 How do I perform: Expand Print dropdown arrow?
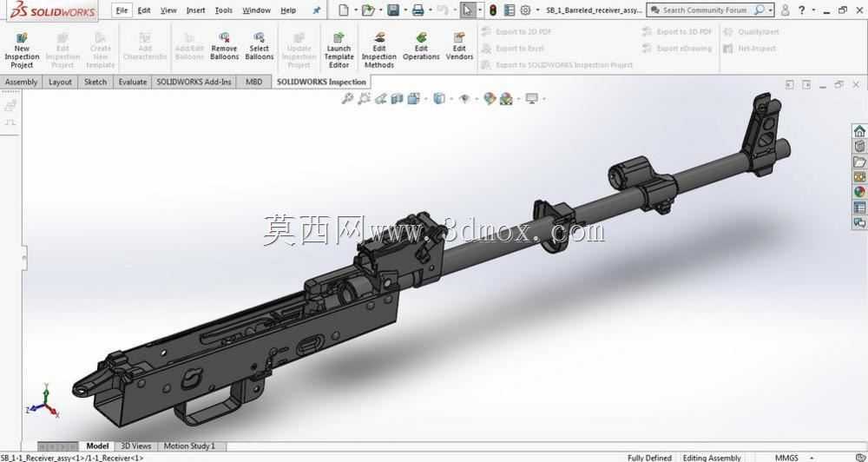[431, 10]
